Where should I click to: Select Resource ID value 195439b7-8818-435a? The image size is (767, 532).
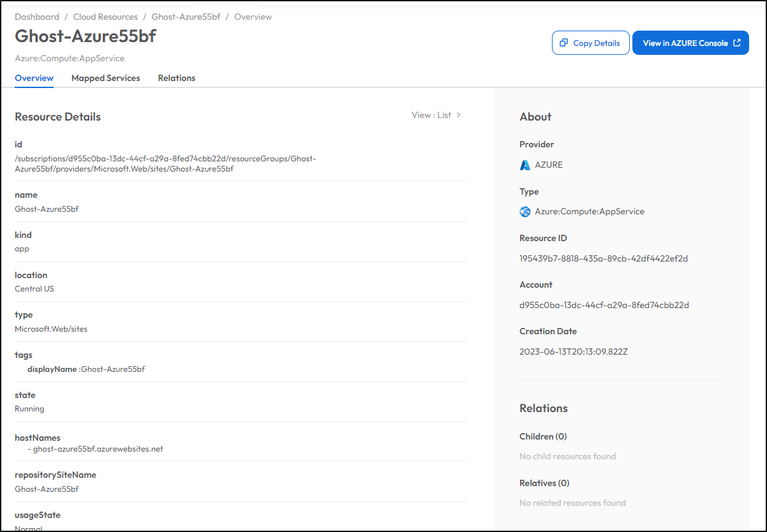[604, 258]
